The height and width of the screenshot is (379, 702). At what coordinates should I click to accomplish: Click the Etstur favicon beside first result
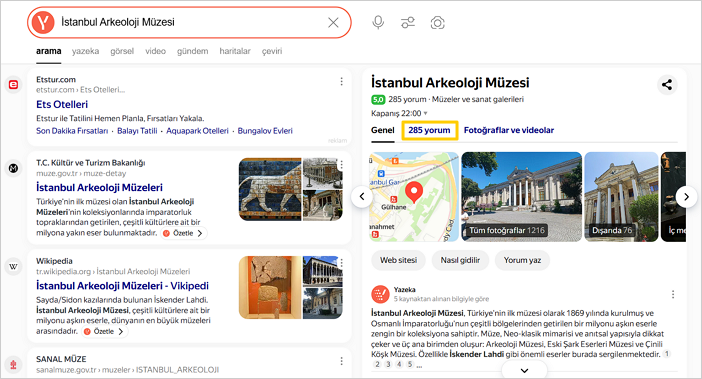[x=13, y=85]
